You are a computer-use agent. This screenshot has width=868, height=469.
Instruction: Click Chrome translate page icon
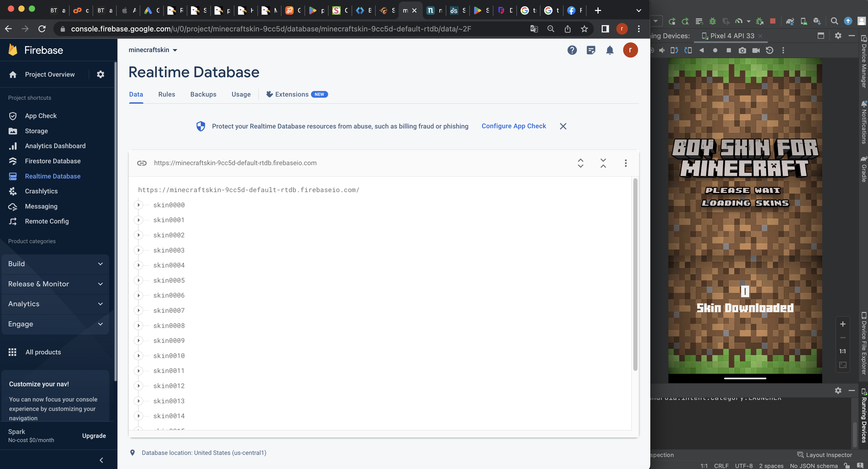534,29
